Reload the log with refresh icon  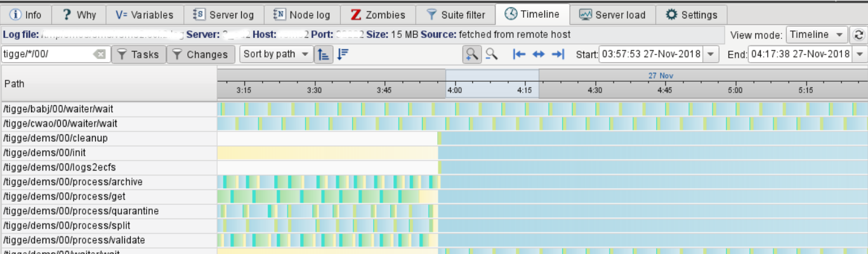pos(859,35)
